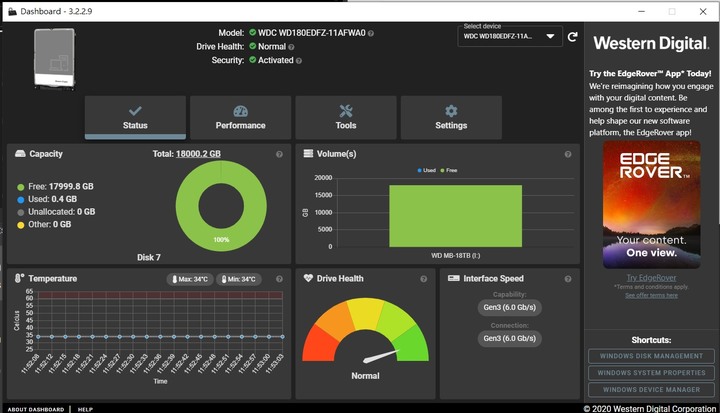The image size is (720, 413).
Task: Open the Try EdgeRover link
Action: click(651, 278)
